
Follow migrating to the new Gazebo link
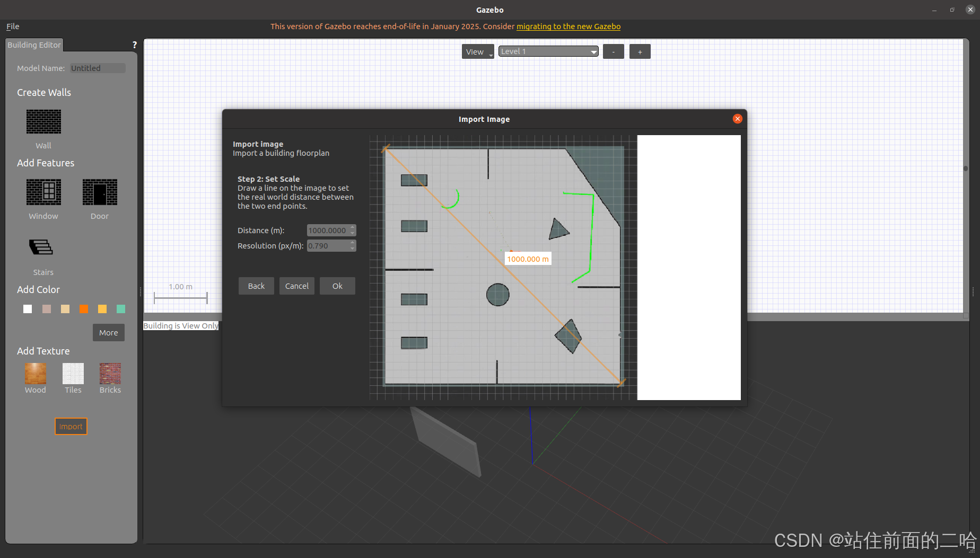tap(568, 26)
